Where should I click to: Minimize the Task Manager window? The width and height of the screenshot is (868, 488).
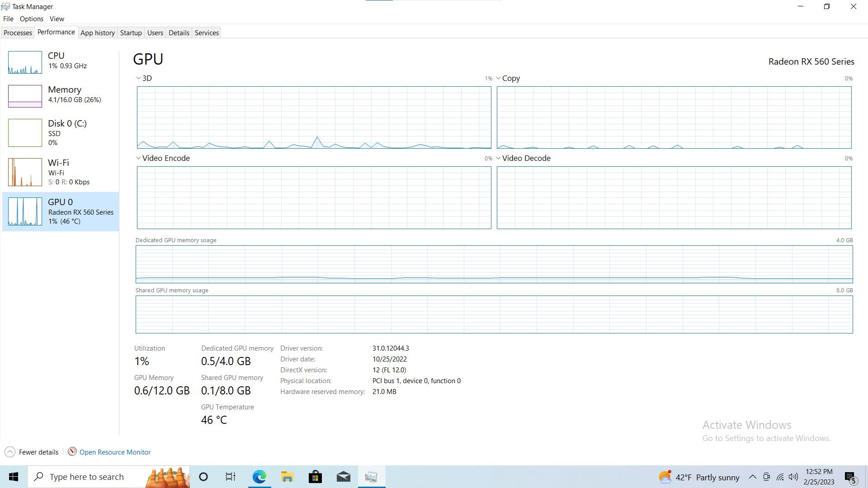[x=801, y=6]
